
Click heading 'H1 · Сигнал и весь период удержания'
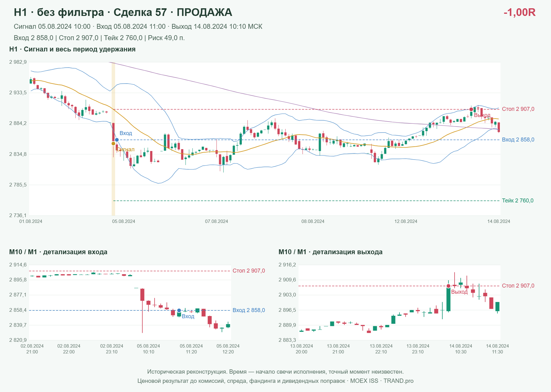(72, 49)
